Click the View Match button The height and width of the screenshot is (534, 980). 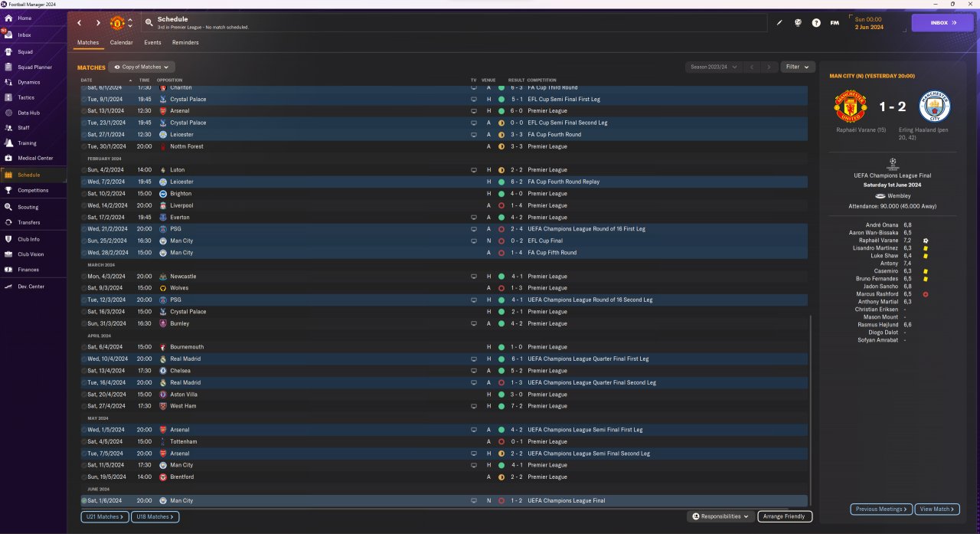coord(938,509)
